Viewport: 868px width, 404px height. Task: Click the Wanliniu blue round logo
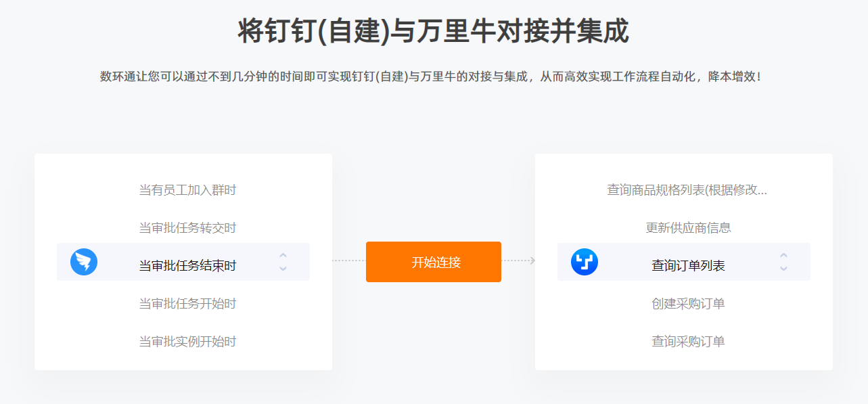pyautogui.click(x=585, y=262)
